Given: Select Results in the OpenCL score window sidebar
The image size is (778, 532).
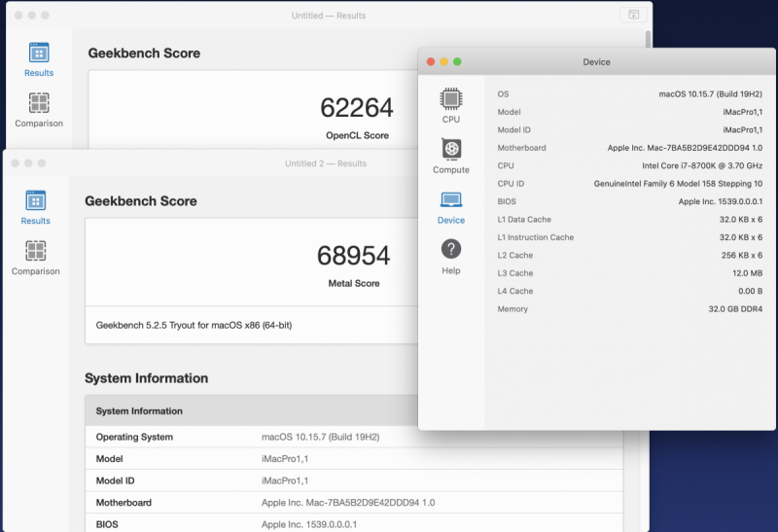Looking at the screenshot, I should tap(39, 60).
